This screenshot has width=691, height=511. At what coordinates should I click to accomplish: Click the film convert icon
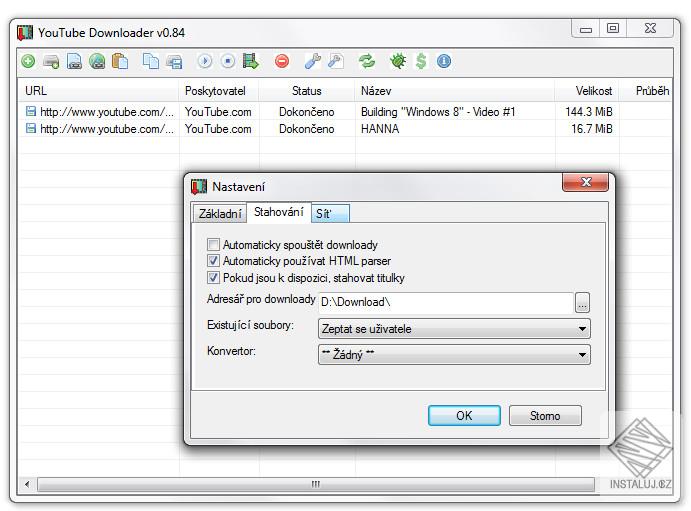tap(250, 61)
